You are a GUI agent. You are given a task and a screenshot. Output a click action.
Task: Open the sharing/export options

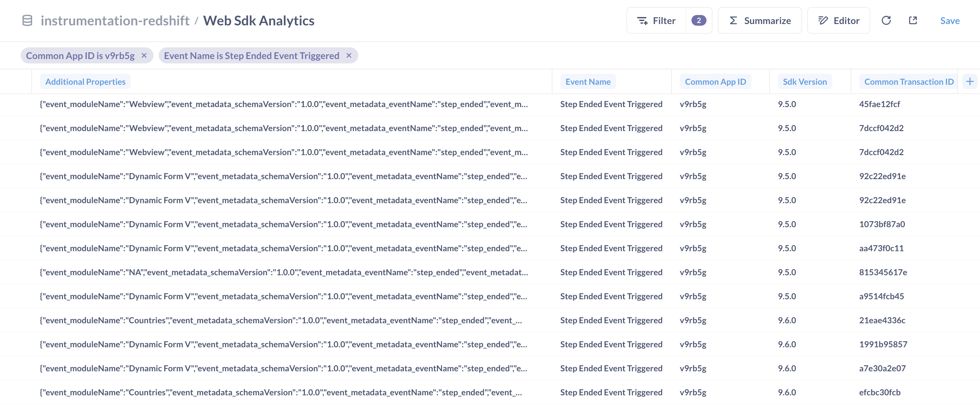click(913, 20)
